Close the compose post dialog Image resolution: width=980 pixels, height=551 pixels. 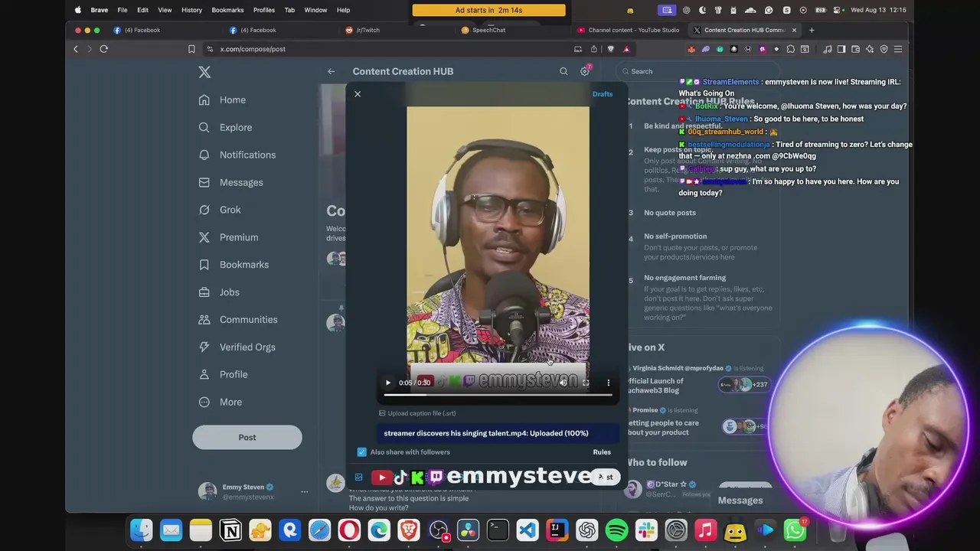[358, 94]
